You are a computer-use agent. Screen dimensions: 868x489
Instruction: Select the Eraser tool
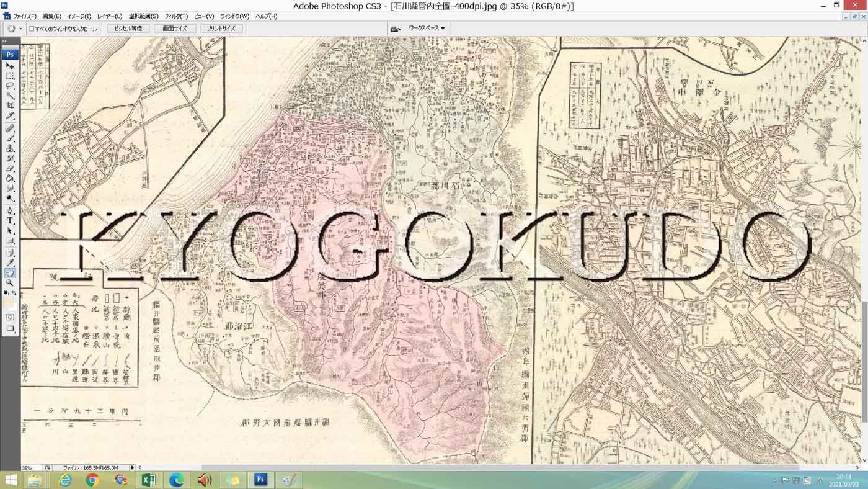tap(10, 168)
